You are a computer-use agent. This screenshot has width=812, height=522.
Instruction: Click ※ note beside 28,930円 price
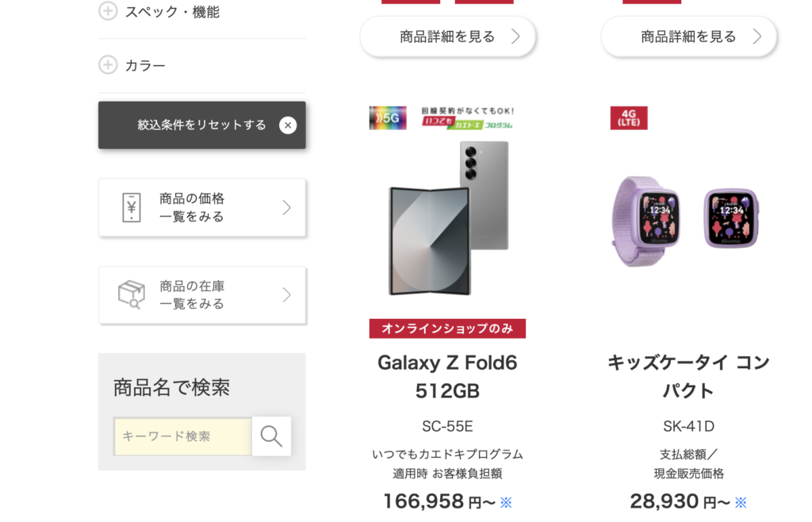tap(741, 502)
